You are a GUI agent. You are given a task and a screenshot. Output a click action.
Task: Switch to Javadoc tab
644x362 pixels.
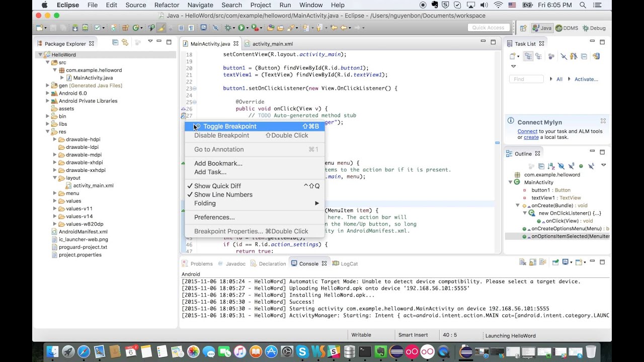pyautogui.click(x=232, y=263)
